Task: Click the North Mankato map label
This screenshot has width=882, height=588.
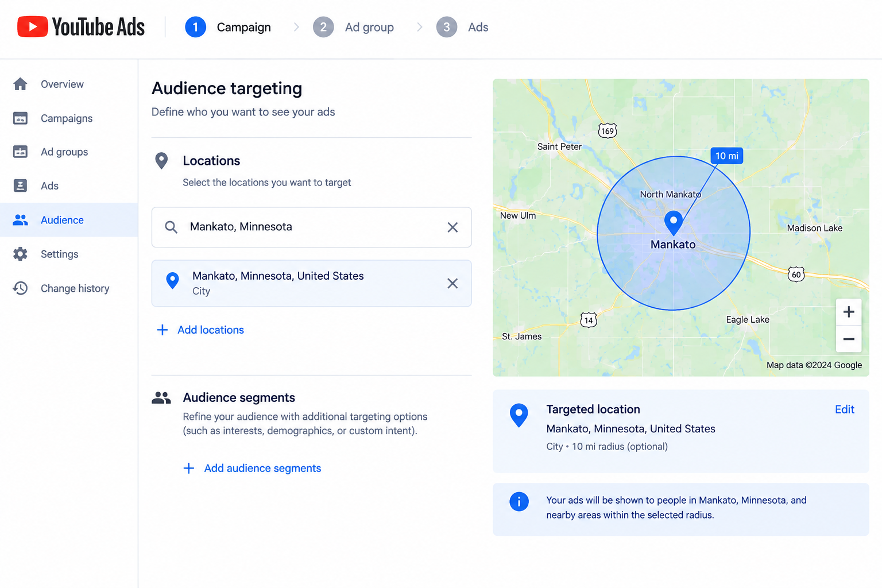Action: pyautogui.click(x=670, y=195)
